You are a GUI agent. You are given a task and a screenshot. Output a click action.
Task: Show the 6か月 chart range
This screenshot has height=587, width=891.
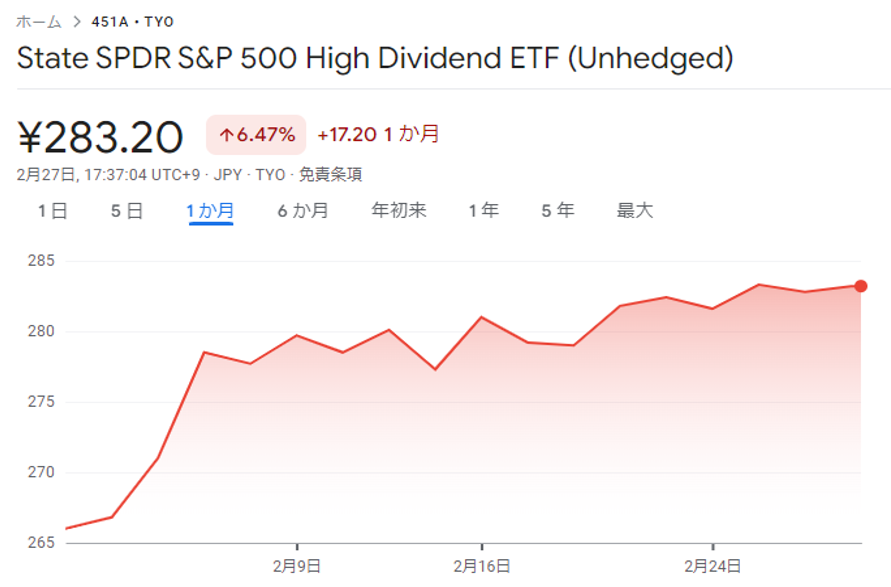click(303, 211)
